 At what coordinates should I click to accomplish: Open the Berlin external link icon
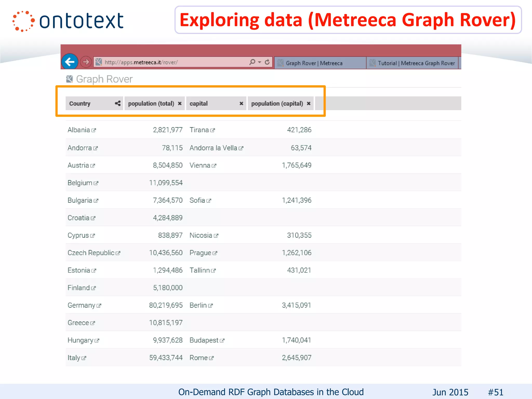[211, 306]
